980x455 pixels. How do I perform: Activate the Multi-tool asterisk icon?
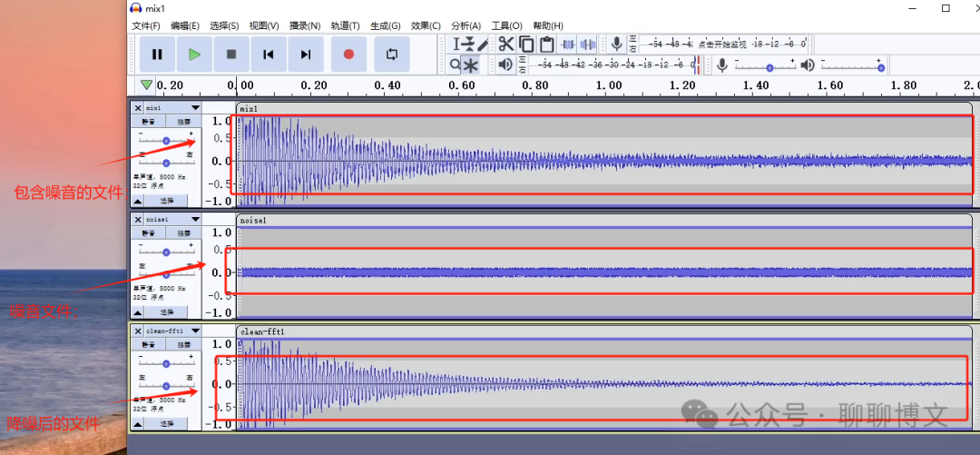(x=470, y=64)
